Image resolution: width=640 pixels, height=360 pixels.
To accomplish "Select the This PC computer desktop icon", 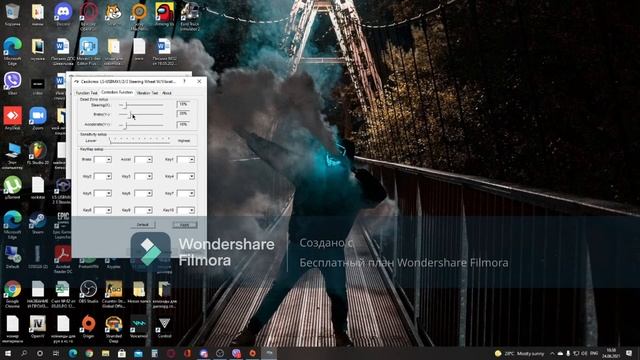I will pyautogui.click(x=12, y=155).
